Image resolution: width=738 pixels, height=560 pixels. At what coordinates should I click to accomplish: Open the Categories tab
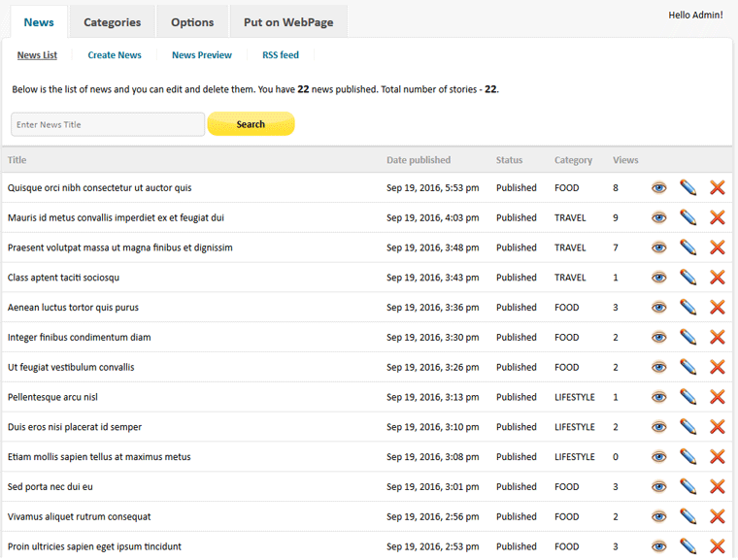[x=112, y=22]
